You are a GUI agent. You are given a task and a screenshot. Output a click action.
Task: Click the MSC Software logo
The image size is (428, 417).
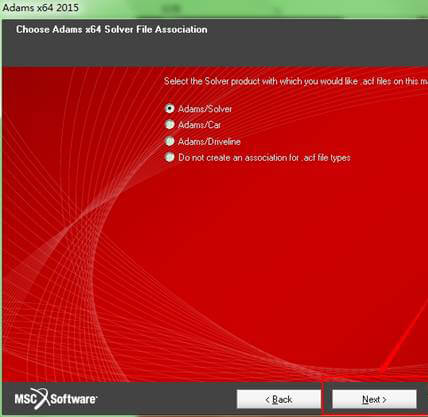[56, 398]
